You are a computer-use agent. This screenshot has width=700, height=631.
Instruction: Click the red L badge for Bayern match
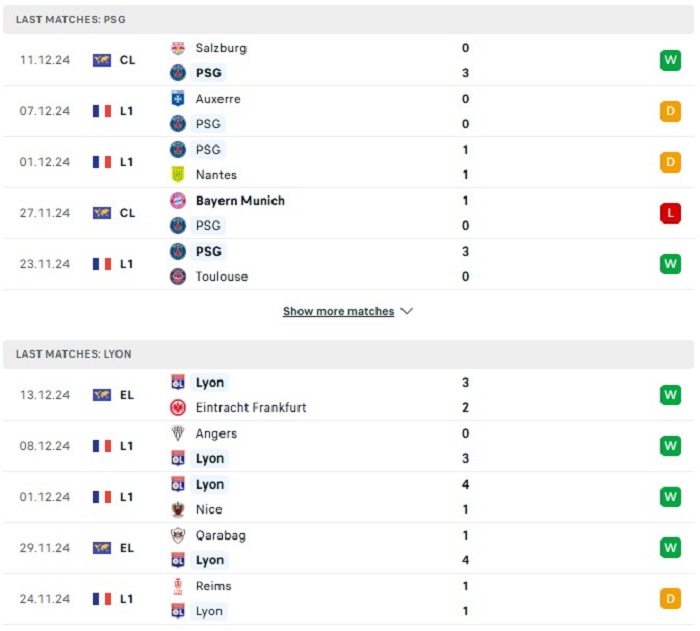[x=670, y=213]
